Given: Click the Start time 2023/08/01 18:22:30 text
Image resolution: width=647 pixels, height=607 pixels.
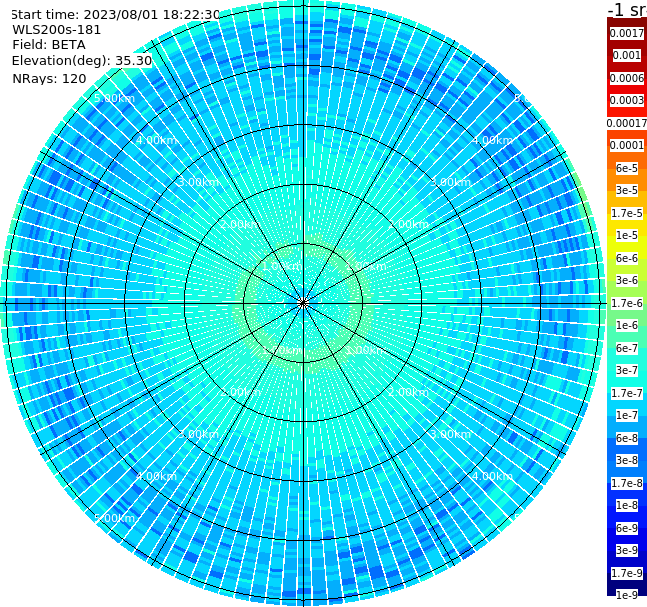Looking at the screenshot, I should (116, 14).
